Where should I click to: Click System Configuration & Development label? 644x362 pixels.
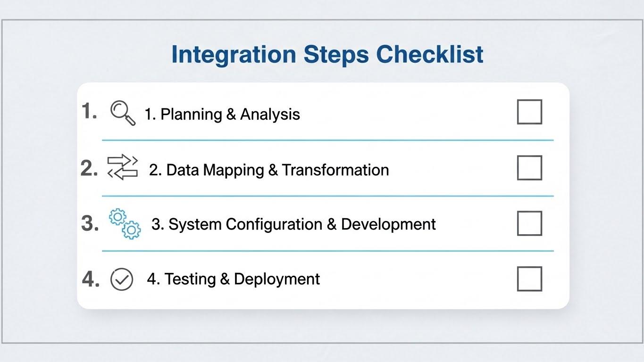(293, 224)
